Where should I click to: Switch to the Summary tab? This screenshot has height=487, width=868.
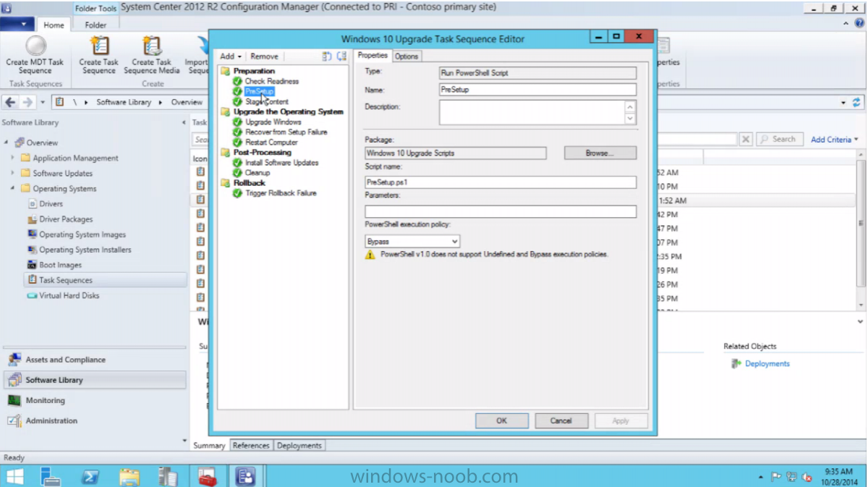(209, 446)
